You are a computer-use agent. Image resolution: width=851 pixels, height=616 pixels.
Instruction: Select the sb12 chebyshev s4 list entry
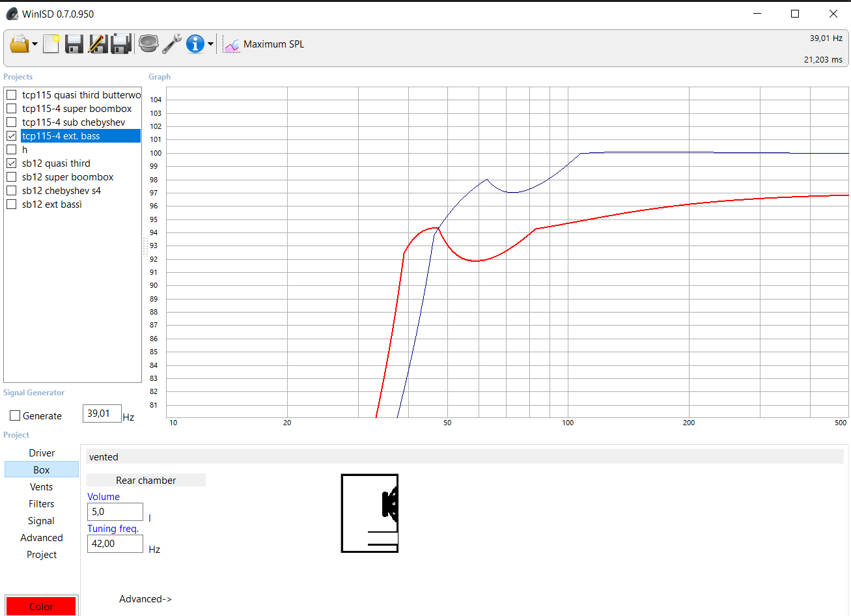pyautogui.click(x=61, y=191)
